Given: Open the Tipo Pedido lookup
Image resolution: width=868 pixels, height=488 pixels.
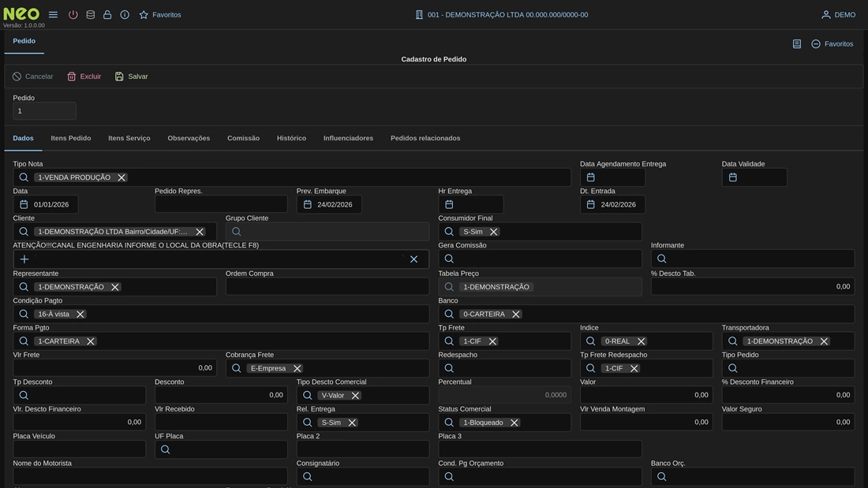Looking at the screenshot, I should (732, 368).
